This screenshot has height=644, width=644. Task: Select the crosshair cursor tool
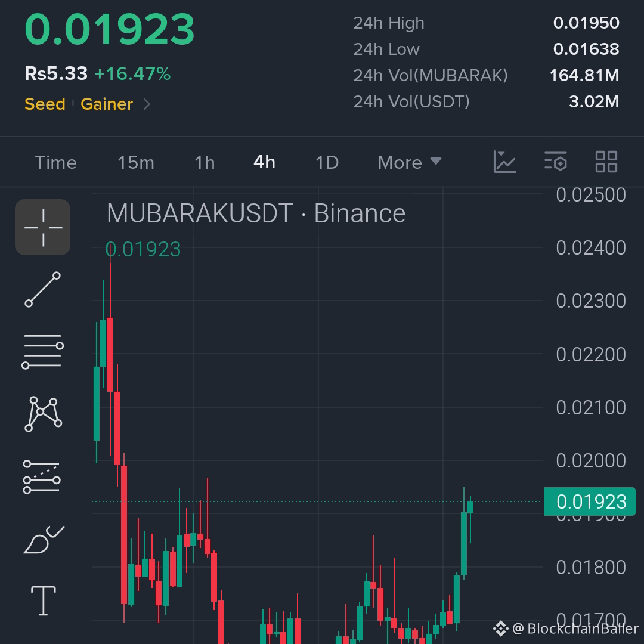click(x=43, y=227)
